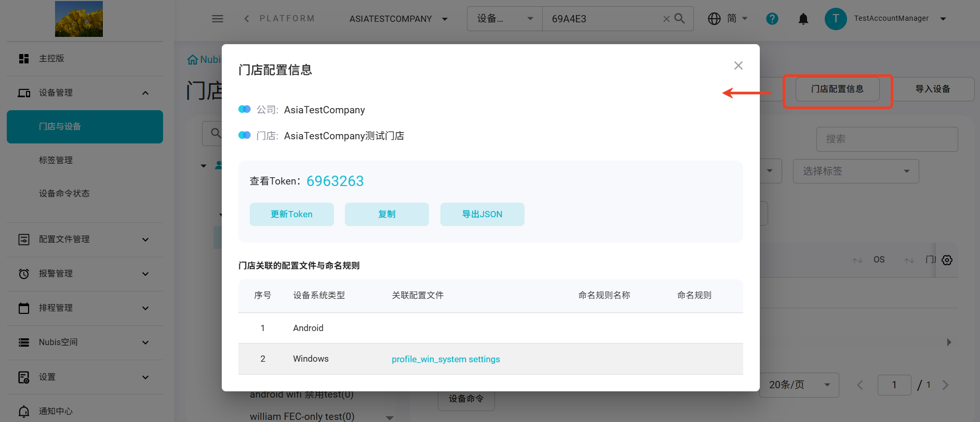Expand the 配置文件管理 sidebar section

145,240
